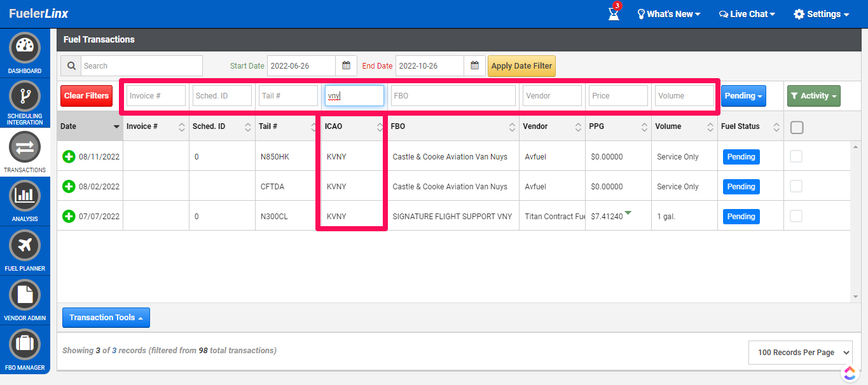Sort by Fuel Status column arrows
This screenshot has width=868, height=385.
click(776, 126)
